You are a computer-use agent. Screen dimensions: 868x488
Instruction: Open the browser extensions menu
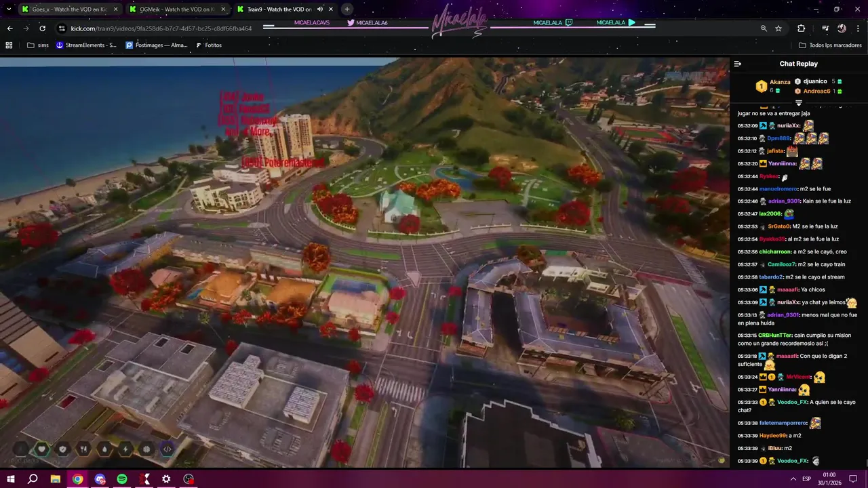tap(802, 28)
